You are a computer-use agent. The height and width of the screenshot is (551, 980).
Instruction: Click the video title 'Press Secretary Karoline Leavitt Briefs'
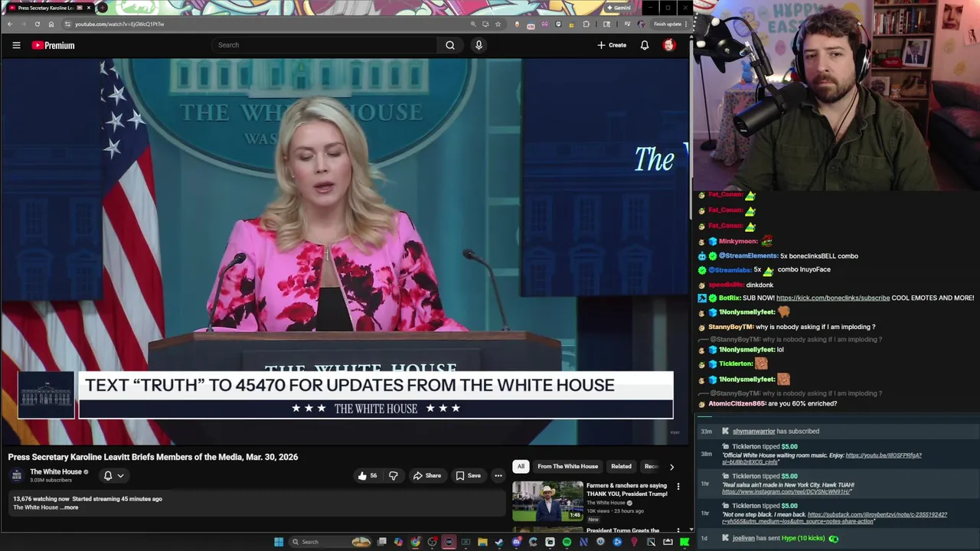click(x=153, y=457)
